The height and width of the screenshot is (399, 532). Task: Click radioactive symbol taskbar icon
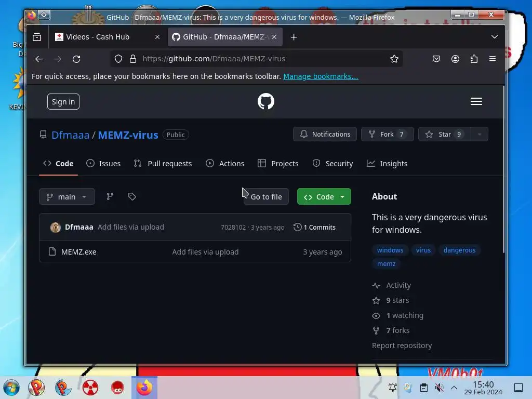(90, 388)
